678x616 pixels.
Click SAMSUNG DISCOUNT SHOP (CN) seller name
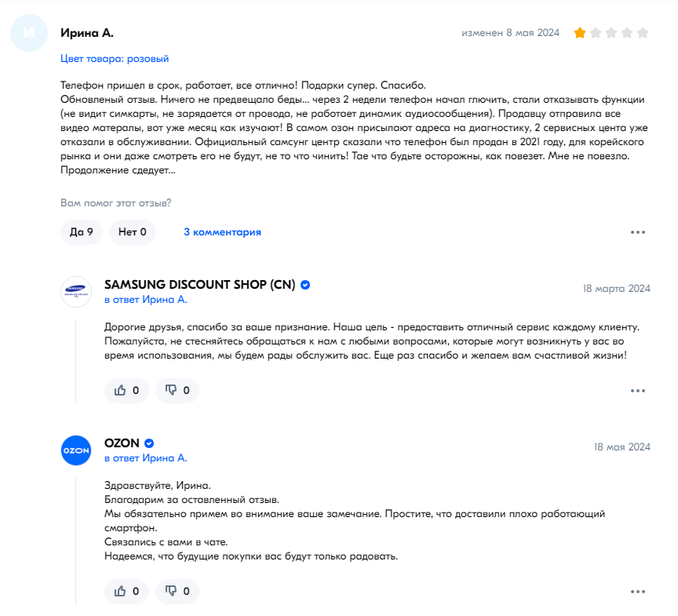[200, 284]
